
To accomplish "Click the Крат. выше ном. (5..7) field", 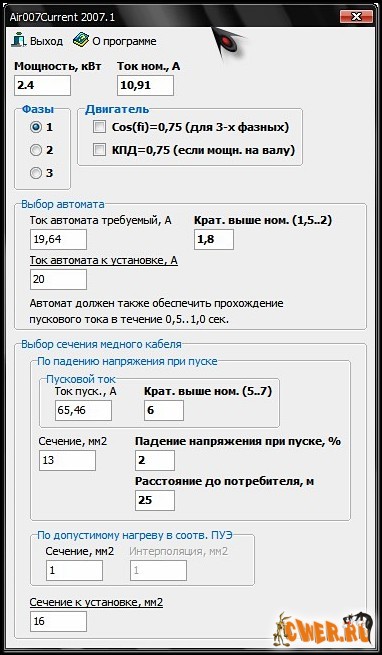I will tap(164, 411).
